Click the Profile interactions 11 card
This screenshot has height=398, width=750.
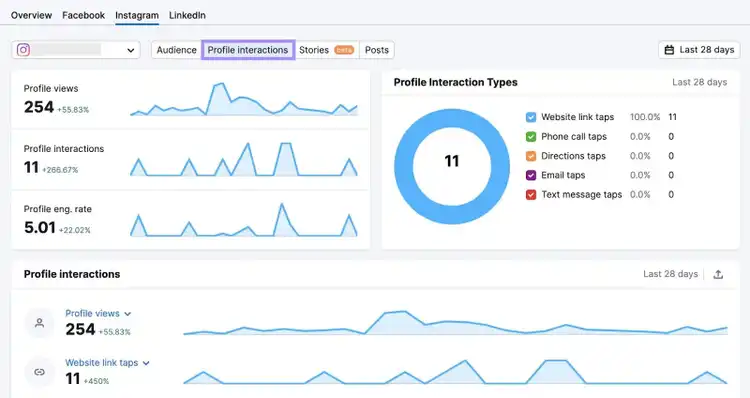(190, 159)
